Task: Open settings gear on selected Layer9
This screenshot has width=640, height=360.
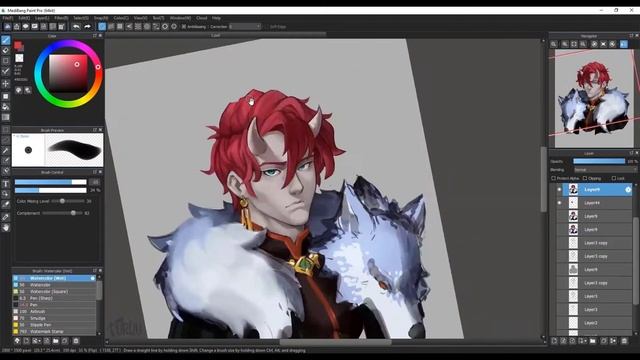Action: click(x=628, y=189)
